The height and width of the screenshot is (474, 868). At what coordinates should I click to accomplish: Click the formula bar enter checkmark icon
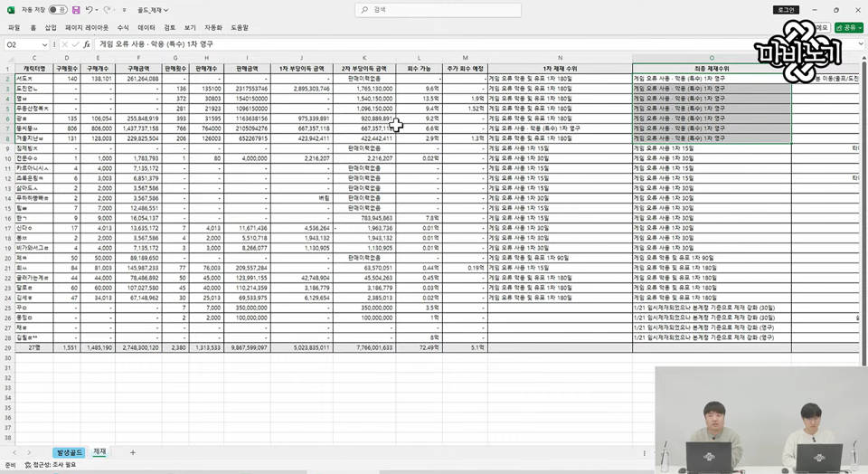point(75,44)
